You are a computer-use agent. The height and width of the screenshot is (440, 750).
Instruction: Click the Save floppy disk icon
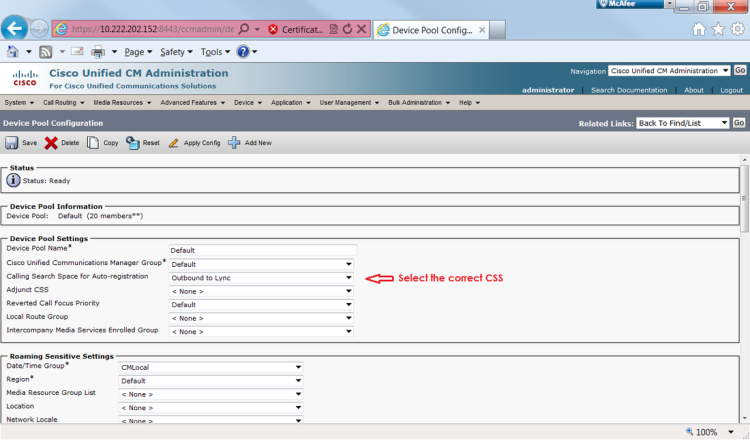(x=11, y=143)
